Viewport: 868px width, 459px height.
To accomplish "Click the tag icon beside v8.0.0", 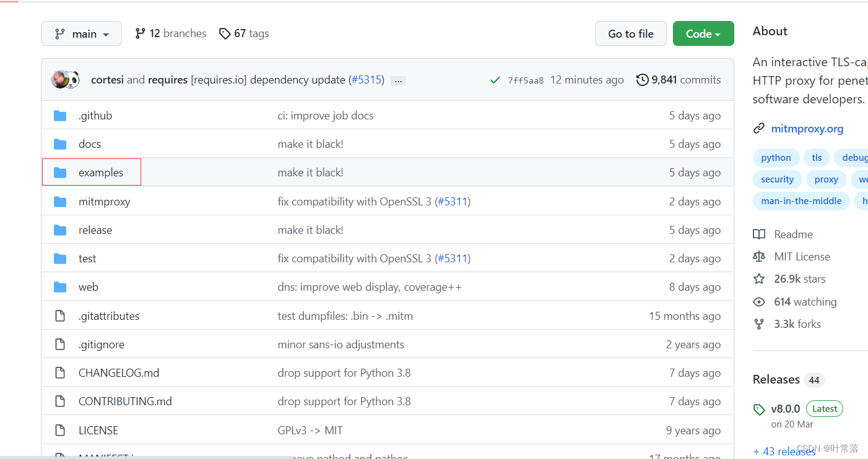I will point(759,410).
